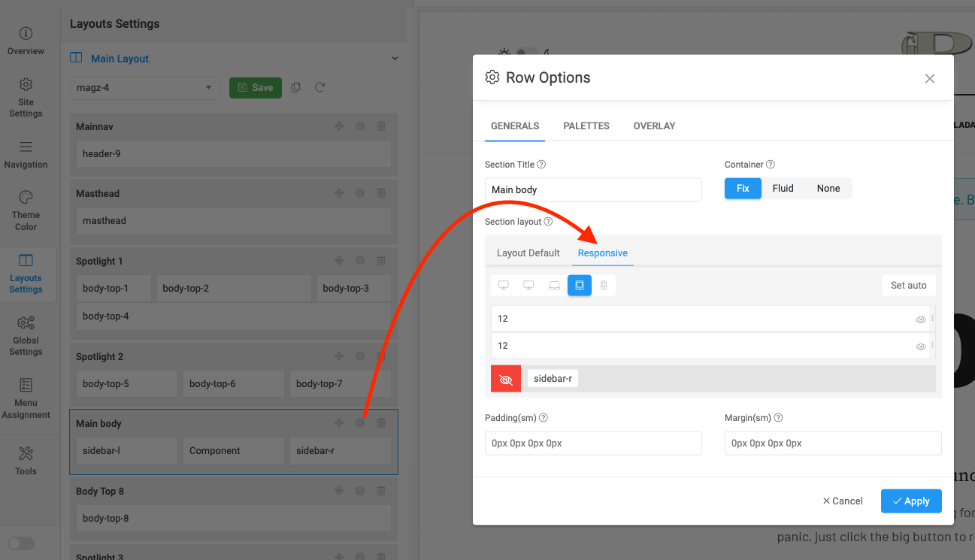Click the help icon beside Padding(sm)
This screenshot has height=560, width=975.
[x=544, y=418]
